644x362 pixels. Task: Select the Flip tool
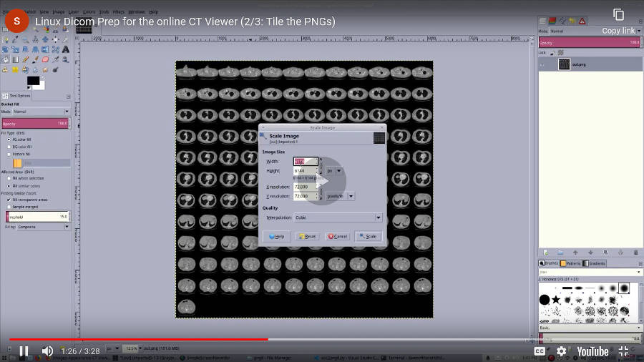pyautogui.click(x=45, y=49)
